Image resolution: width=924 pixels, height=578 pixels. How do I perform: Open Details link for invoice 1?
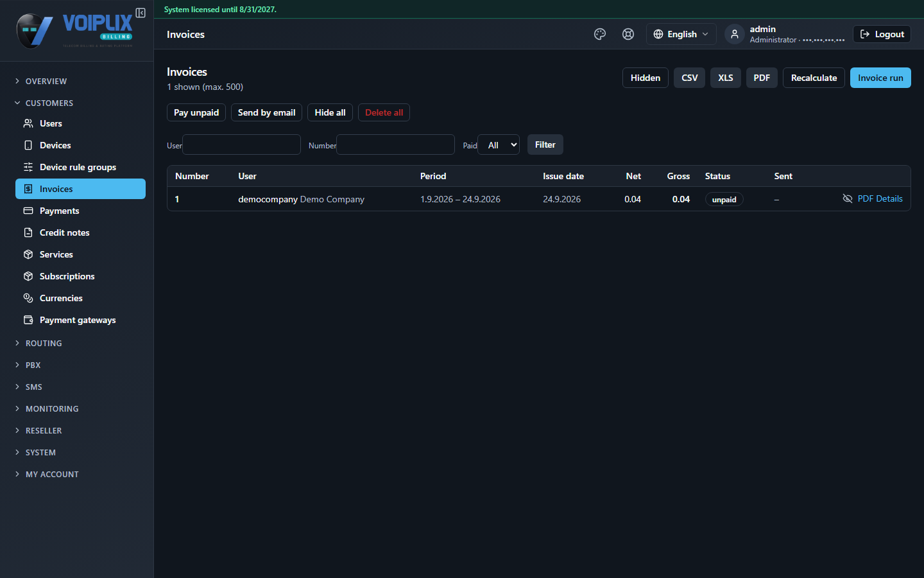[x=889, y=198]
